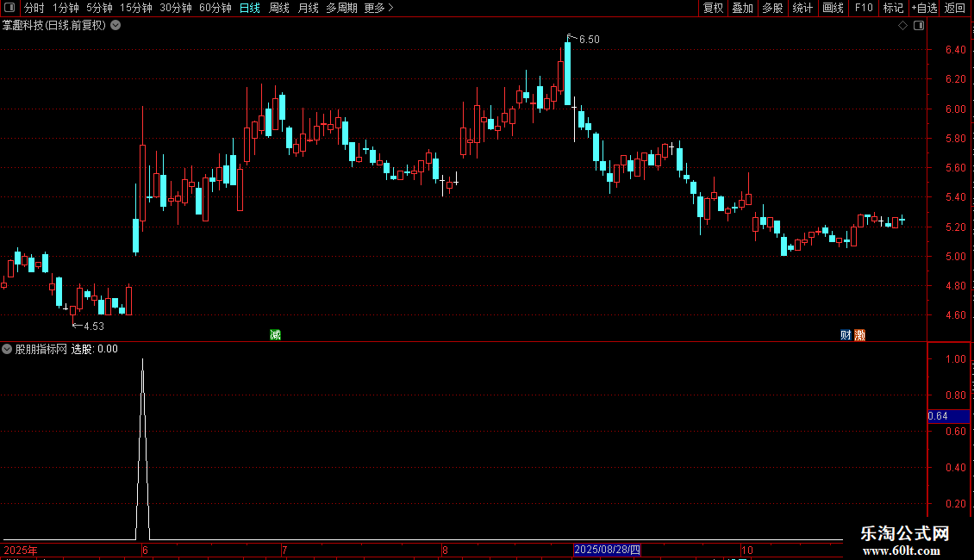
Task: Toggle the sidebar panel icon at top-left
Action: (9, 8)
